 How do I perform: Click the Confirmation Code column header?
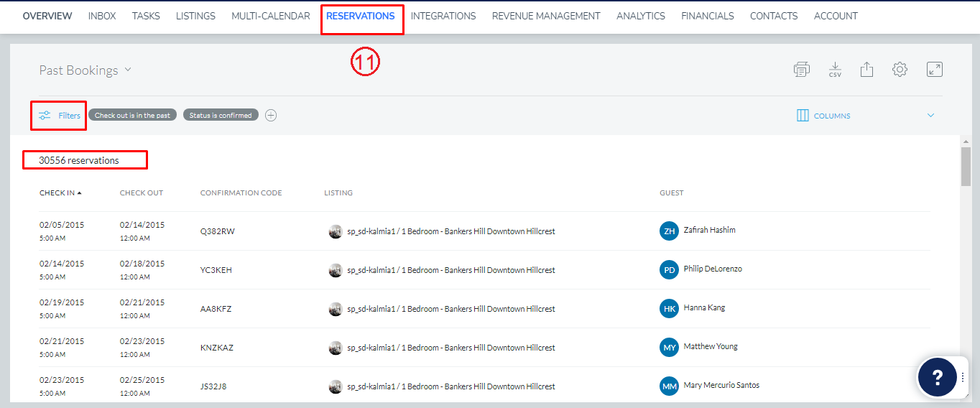pyautogui.click(x=241, y=193)
